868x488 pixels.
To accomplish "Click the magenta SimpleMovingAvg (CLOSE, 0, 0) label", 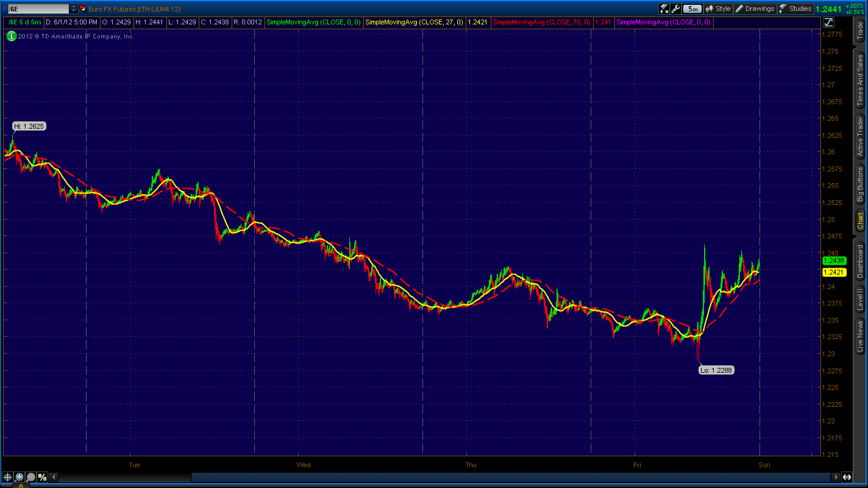I will click(x=663, y=22).
